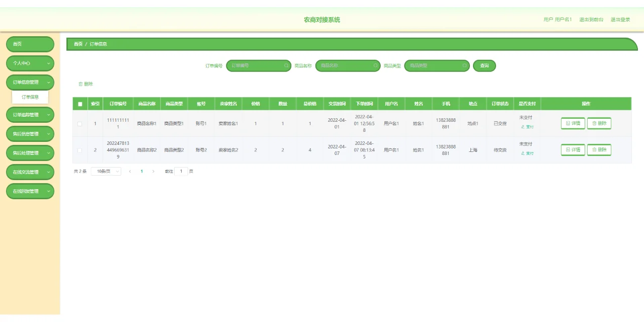The width and height of the screenshot is (644, 322).
Task: Expand the 订单追踪管理 sidebar menu
Action: [x=30, y=114]
